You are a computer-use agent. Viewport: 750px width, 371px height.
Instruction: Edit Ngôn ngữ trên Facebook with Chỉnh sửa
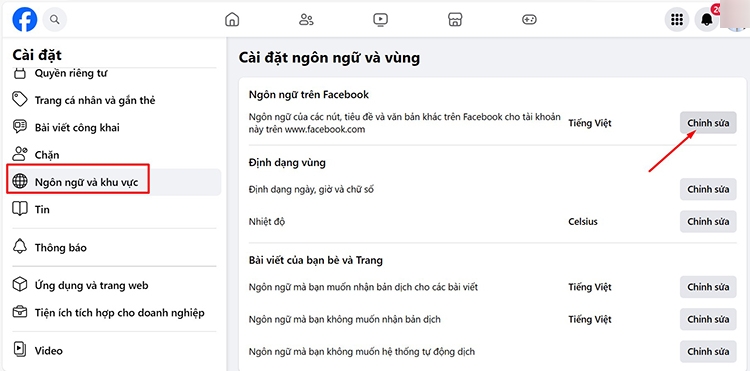coord(708,123)
